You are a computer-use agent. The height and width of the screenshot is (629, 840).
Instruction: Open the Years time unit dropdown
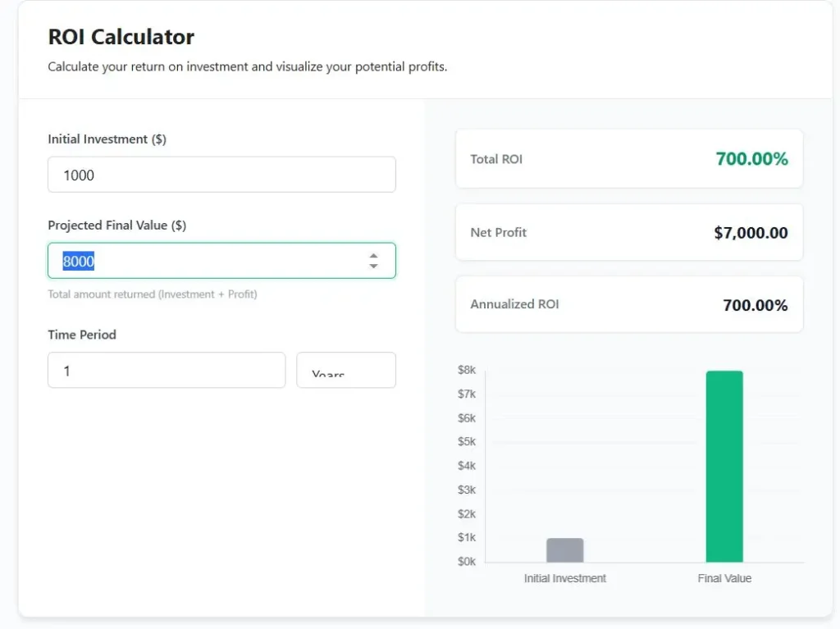(x=345, y=371)
